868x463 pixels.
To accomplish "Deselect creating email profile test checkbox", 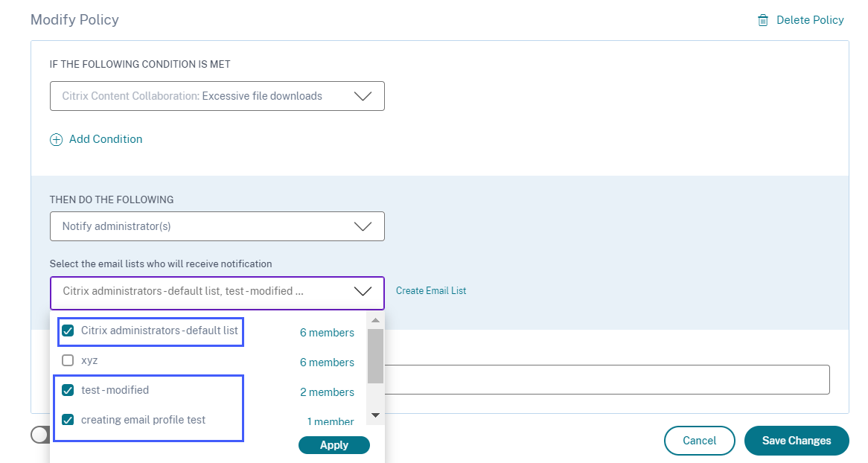I will point(68,420).
